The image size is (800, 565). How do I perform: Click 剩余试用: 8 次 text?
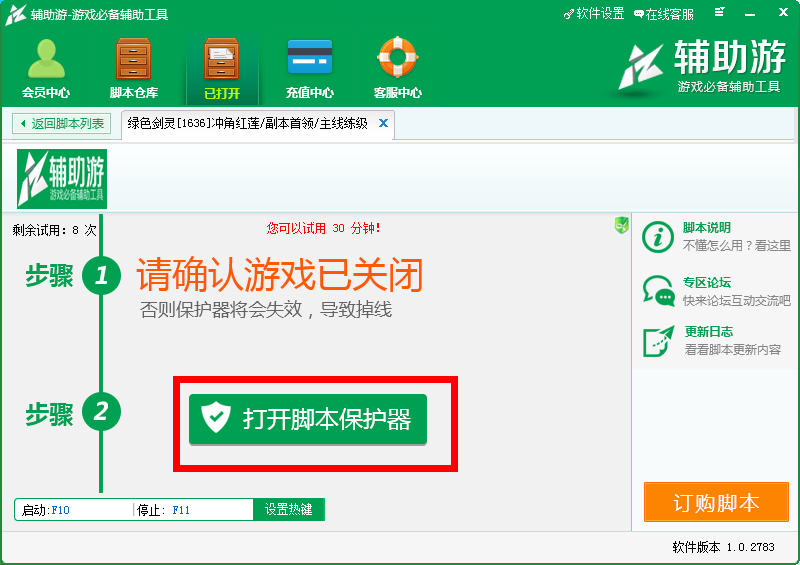[54, 230]
